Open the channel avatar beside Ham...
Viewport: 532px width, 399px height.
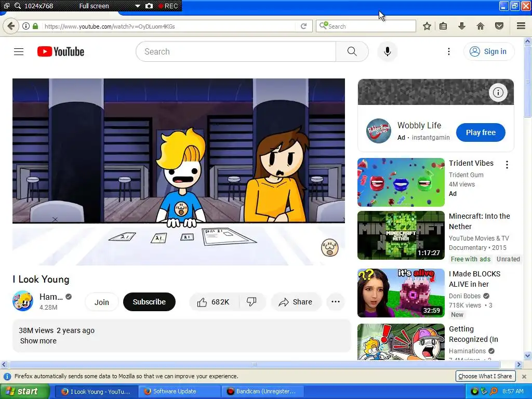tap(23, 301)
